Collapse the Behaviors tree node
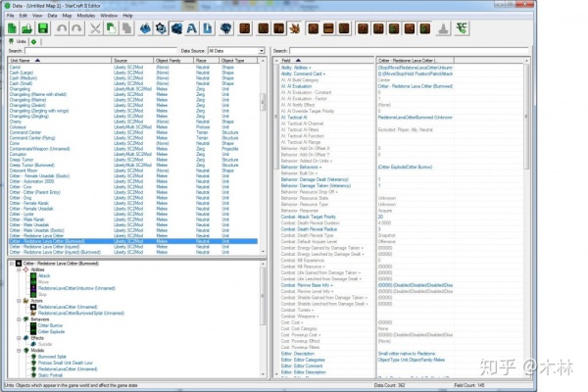Viewport: 588px width, 392px height. pos(19,319)
